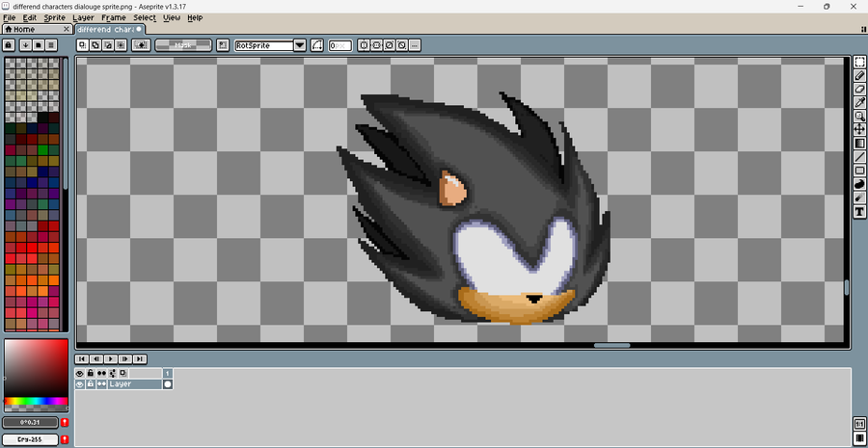Select the Rectangular Marquee tool
Viewport: 868px width, 448px height.
[859, 62]
